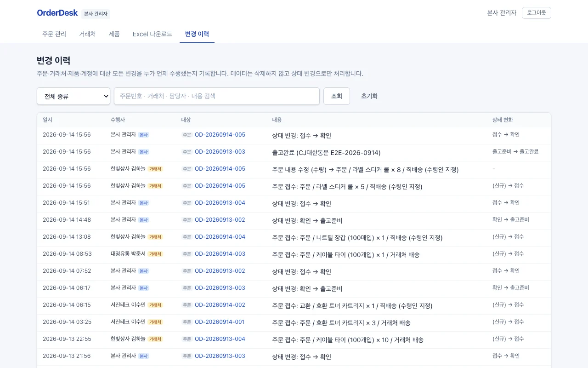588x368 pixels.
Task: Open OD-20260913-003 link in 출고완료 row
Action: coord(220,152)
